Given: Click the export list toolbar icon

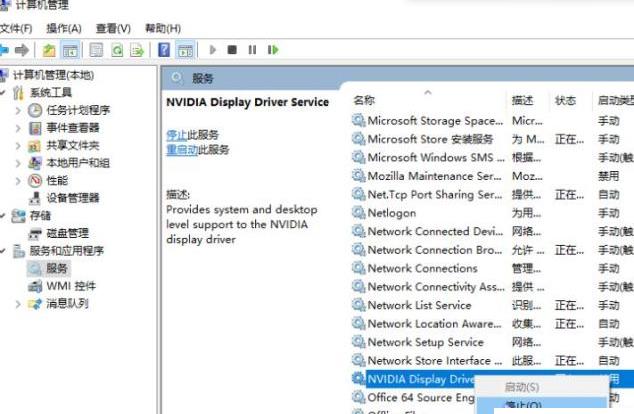Looking at the screenshot, I should click(x=137, y=51).
